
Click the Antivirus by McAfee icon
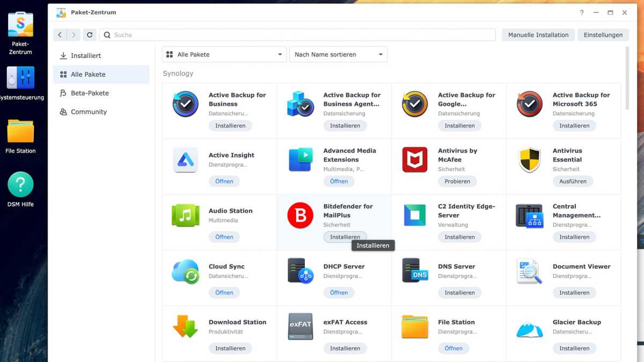point(415,160)
